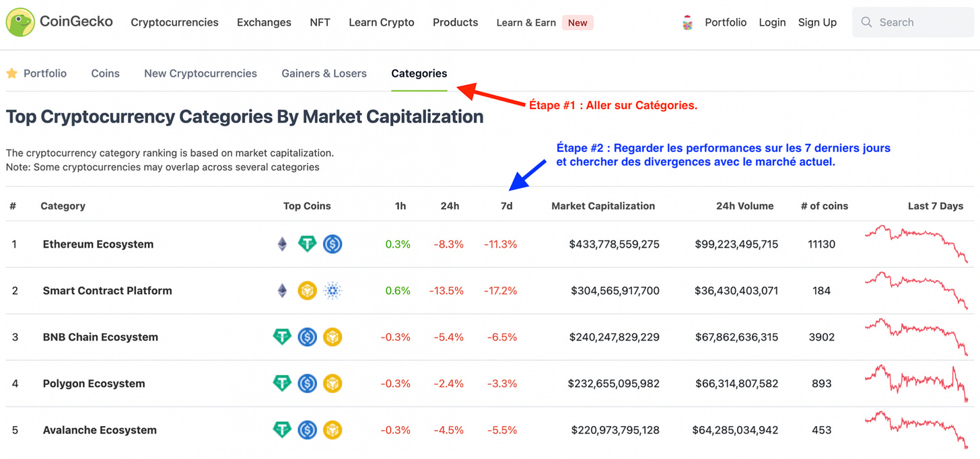The width and height of the screenshot is (980, 459).
Task: Focus the Search input field
Action: [913, 22]
